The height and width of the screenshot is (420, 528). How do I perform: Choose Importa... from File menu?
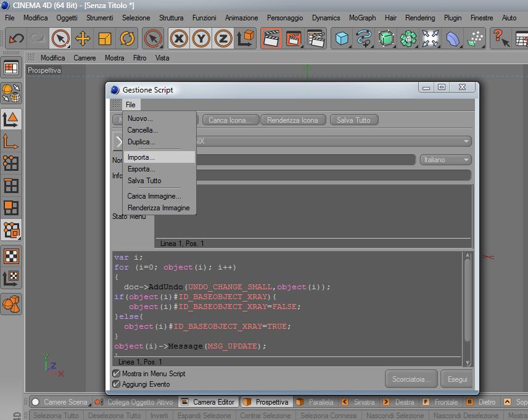(141, 157)
